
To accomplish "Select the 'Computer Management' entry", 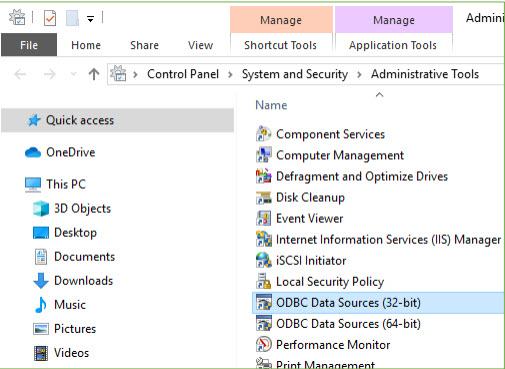I will pos(340,155).
